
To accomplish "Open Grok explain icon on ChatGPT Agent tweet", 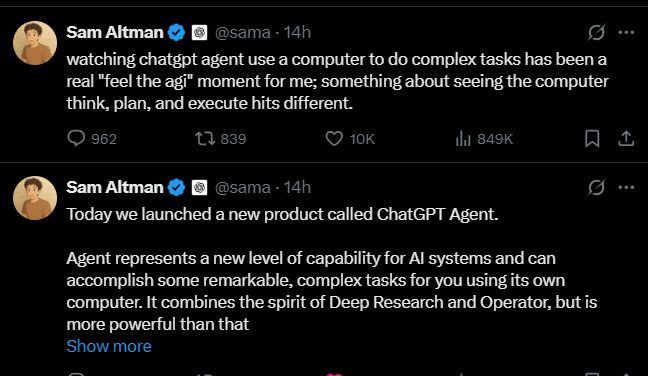I will click(x=596, y=187).
